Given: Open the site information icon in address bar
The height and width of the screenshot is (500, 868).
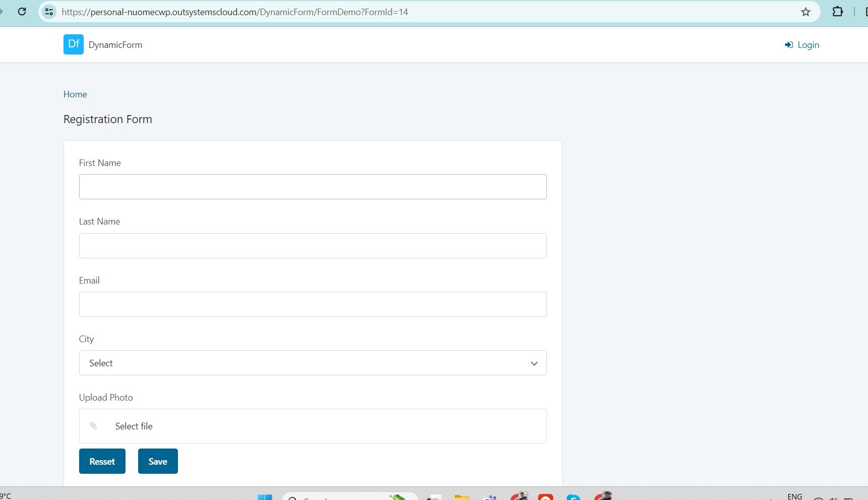Looking at the screenshot, I should [49, 12].
